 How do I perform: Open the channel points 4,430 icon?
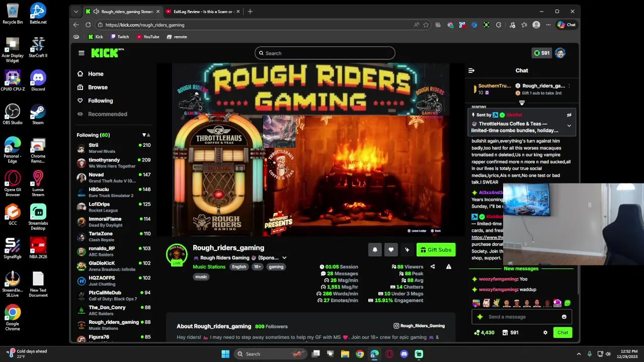pyautogui.click(x=484, y=333)
